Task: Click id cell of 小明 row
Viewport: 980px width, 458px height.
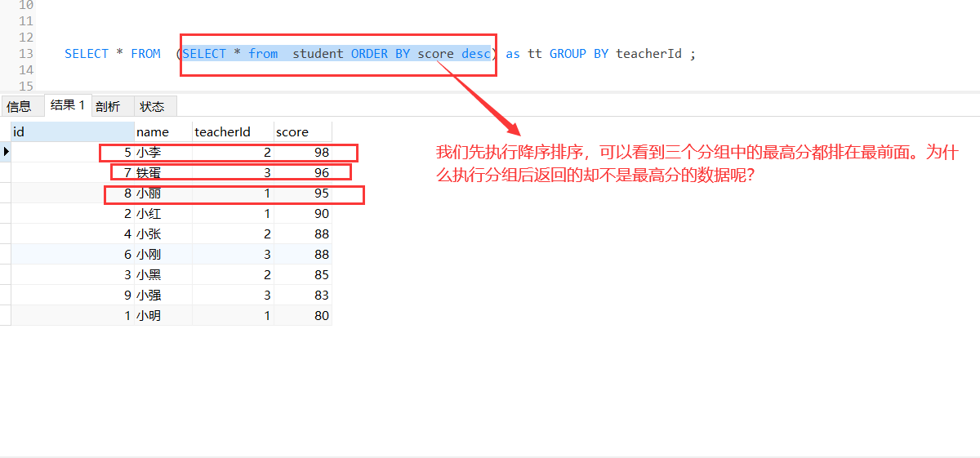Action: point(73,316)
